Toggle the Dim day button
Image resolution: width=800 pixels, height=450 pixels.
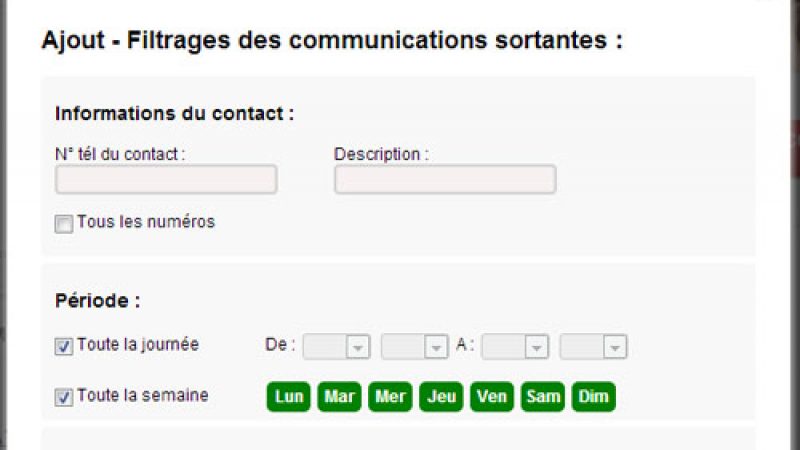pos(593,397)
